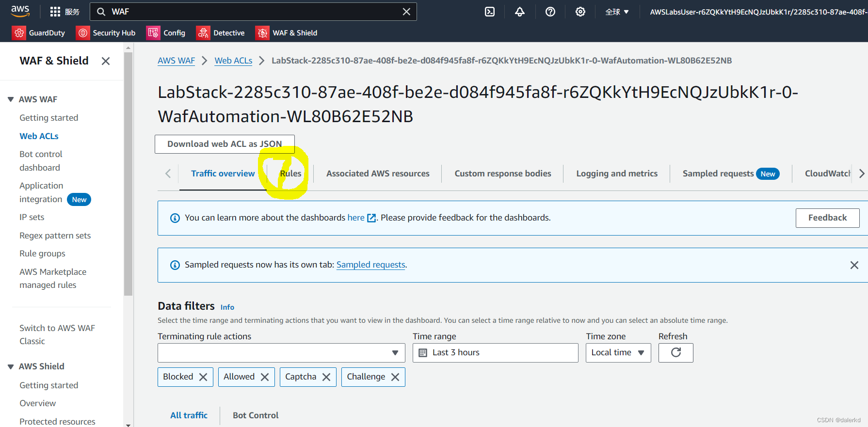Open IP sets page
Viewport: 868px width, 427px height.
32,217
